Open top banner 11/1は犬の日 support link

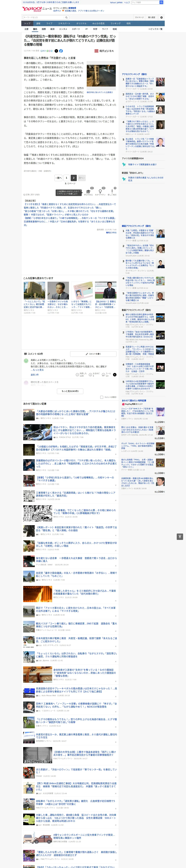(x=51, y=2)
